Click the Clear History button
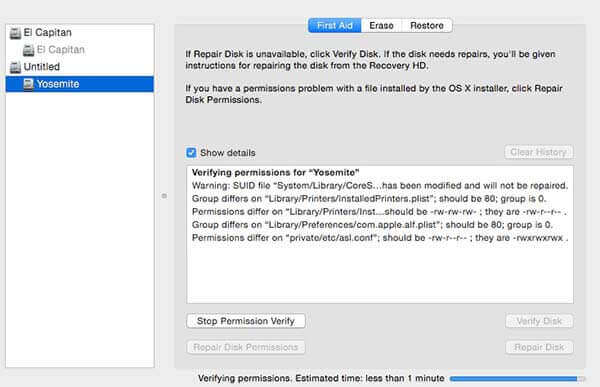 tap(538, 152)
